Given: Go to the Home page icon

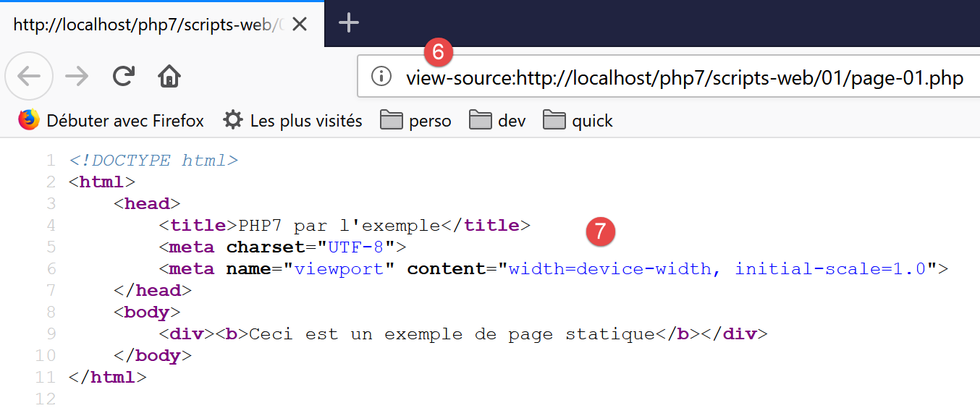Looking at the screenshot, I should tap(169, 76).
